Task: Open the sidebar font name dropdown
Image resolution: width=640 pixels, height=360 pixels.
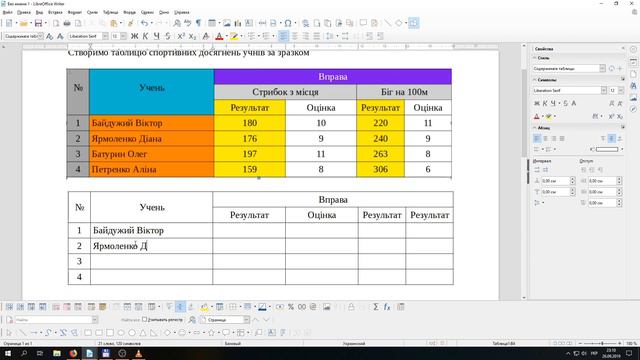Action: pyautogui.click(x=603, y=90)
